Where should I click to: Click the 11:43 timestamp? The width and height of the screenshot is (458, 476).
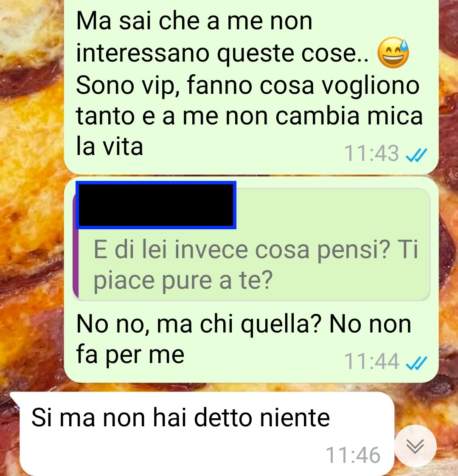tap(371, 153)
